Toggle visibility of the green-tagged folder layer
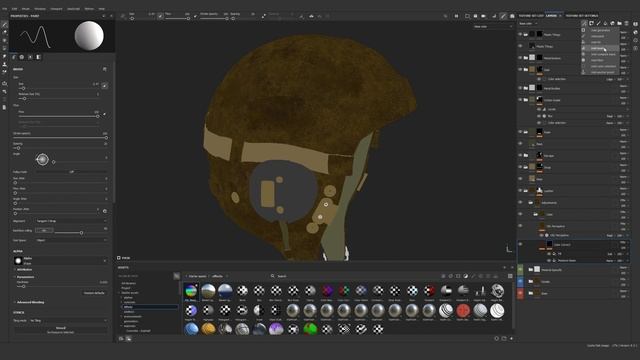This screenshot has height=360, width=640. 520,269
